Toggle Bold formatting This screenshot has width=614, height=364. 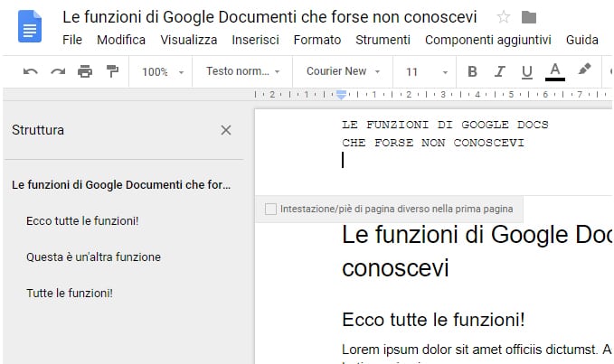(x=472, y=71)
